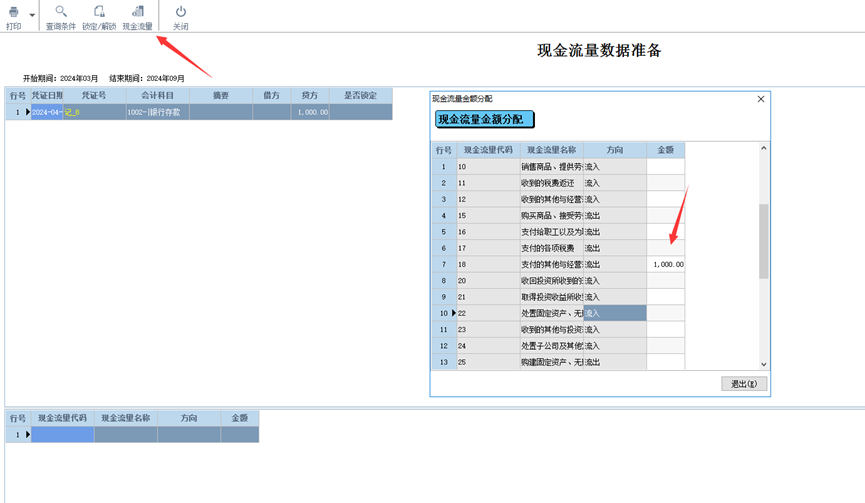Screen dimensions: 865x503
Task: Select row 支付的各项税费 in dialog
Action: point(558,248)
